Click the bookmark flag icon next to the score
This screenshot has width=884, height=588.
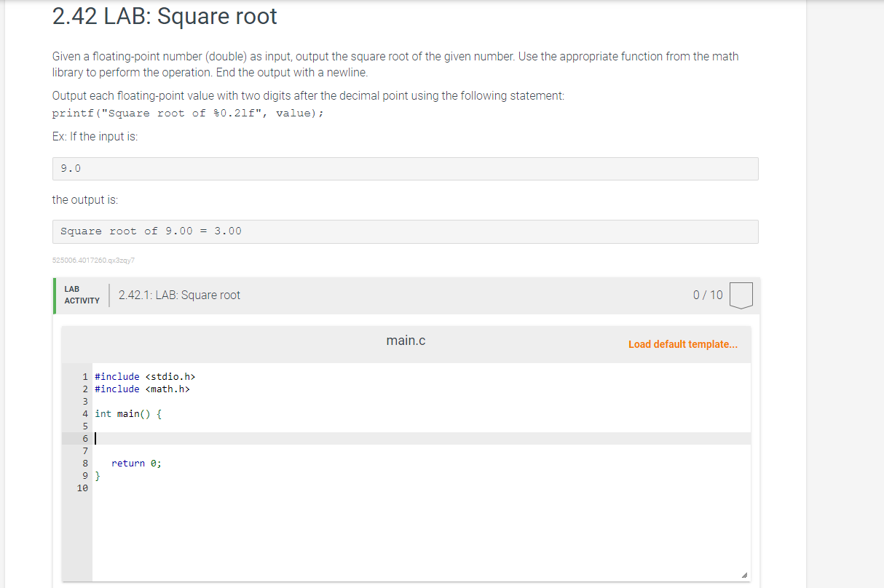pos(741,295)
